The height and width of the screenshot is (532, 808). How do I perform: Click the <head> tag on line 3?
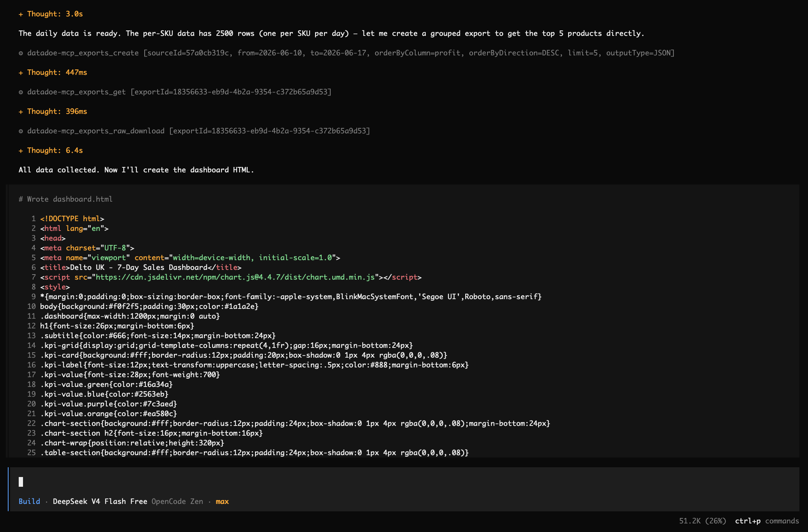point(53,238)
